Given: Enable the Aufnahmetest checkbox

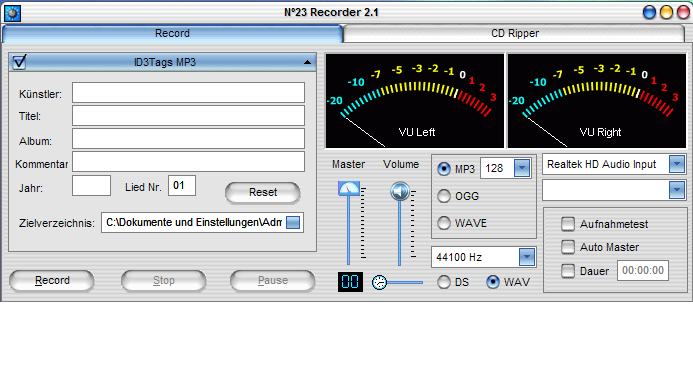Looking at the screenshot, I should point(568,224).
